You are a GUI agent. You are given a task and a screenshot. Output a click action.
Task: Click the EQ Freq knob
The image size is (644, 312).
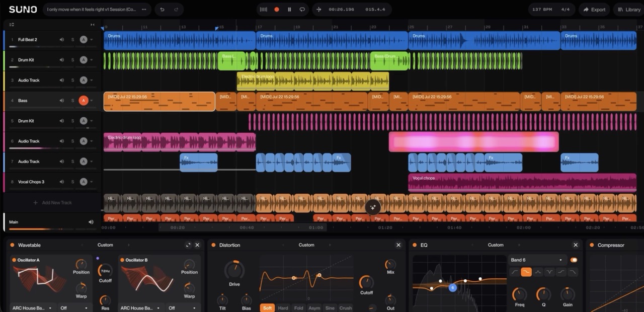click(x=520, y=294)
